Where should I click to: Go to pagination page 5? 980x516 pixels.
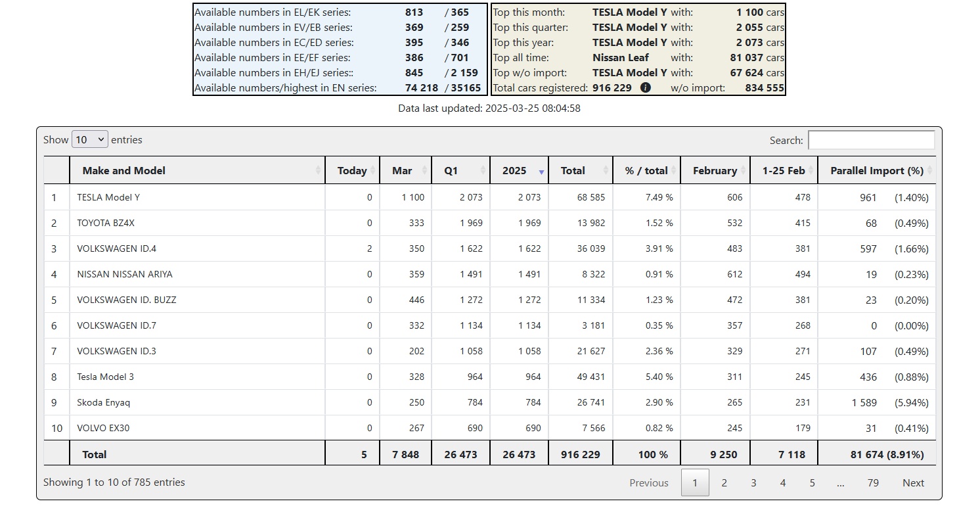click(812, 482)
